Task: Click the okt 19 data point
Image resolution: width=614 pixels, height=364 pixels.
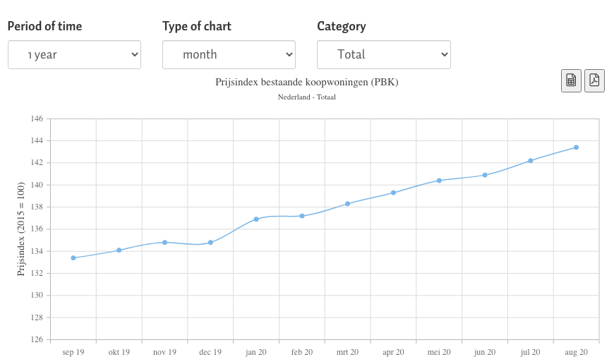Action: tap(119, 250)
